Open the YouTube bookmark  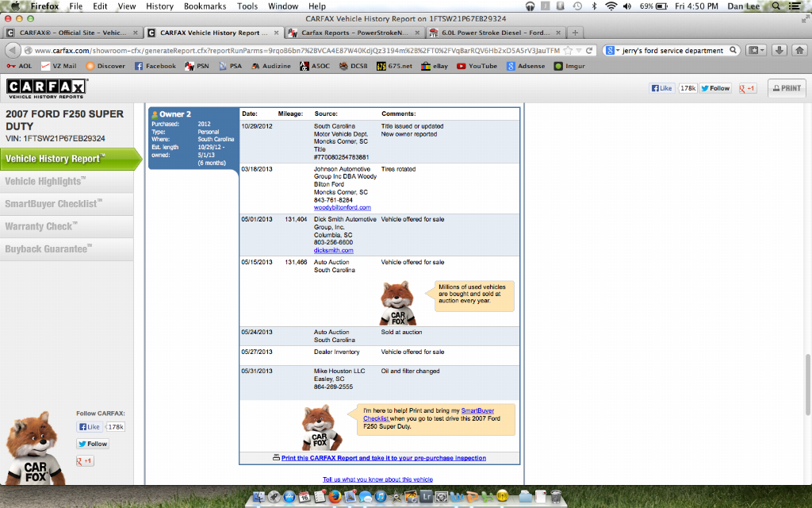coord(477,66)
